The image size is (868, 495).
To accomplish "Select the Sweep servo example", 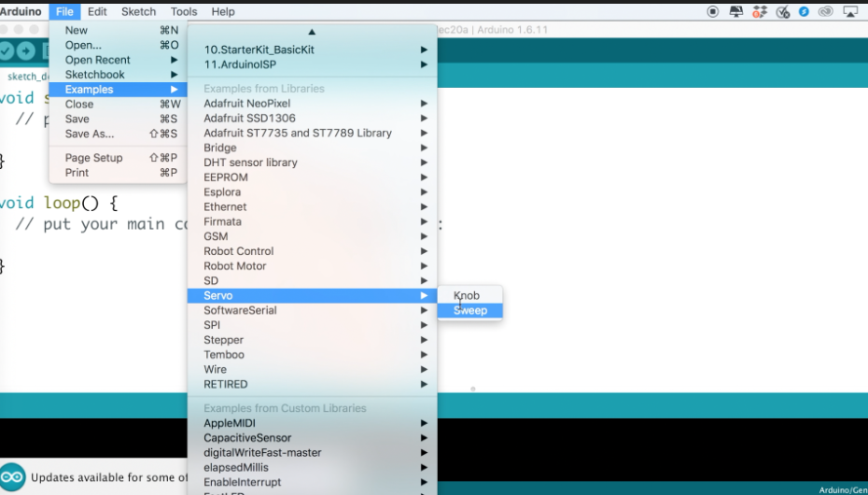I will click(470, 311).
